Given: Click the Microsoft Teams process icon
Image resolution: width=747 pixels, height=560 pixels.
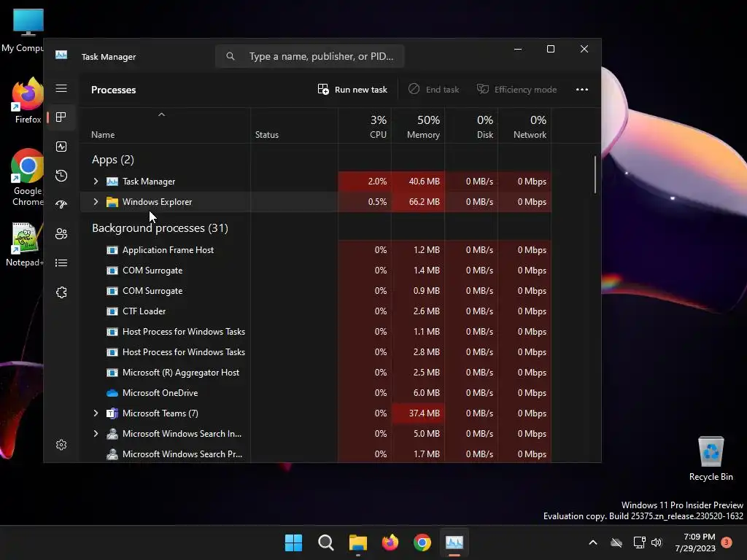Looking at the screenshot, I should 112,413.
